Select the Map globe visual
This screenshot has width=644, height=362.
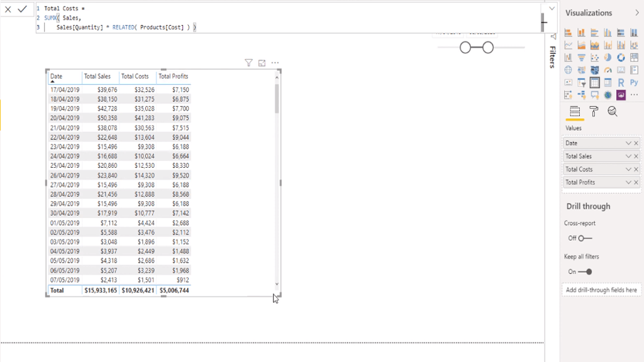click(568, 70)
